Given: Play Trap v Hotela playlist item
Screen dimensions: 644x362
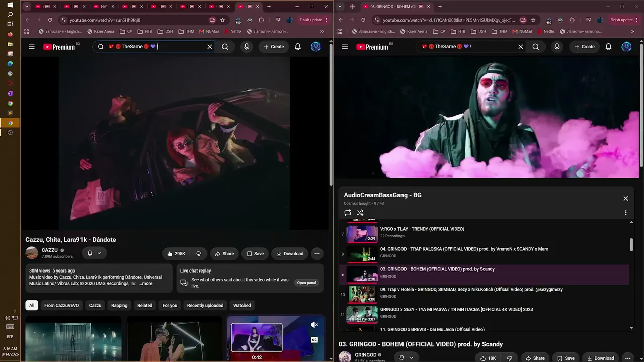Looking at the screenshot, I should [484, 294].
